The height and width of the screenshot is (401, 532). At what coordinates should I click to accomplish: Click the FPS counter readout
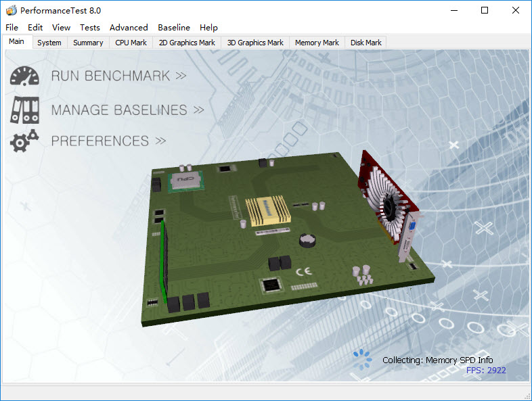point(486,371)
